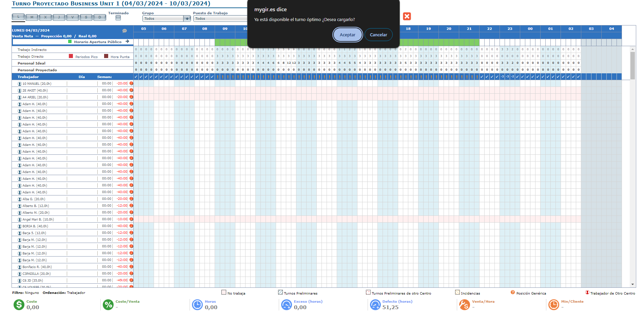Click the Aceptar button in the dialog
The image size is (644, 320).
click(347, 35)
